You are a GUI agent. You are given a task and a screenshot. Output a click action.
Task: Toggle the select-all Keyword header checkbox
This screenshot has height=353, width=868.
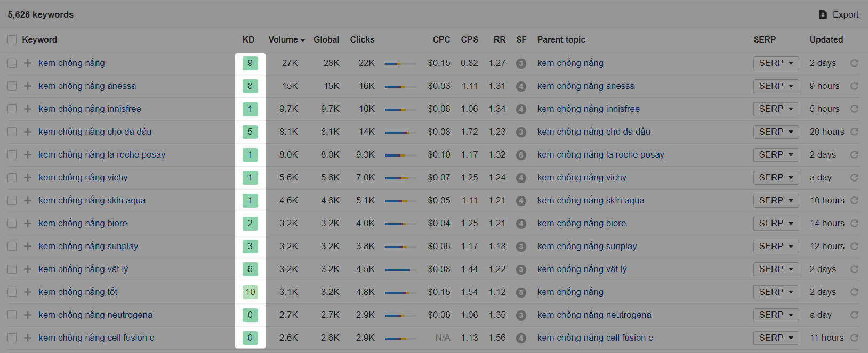click(12, 40)
